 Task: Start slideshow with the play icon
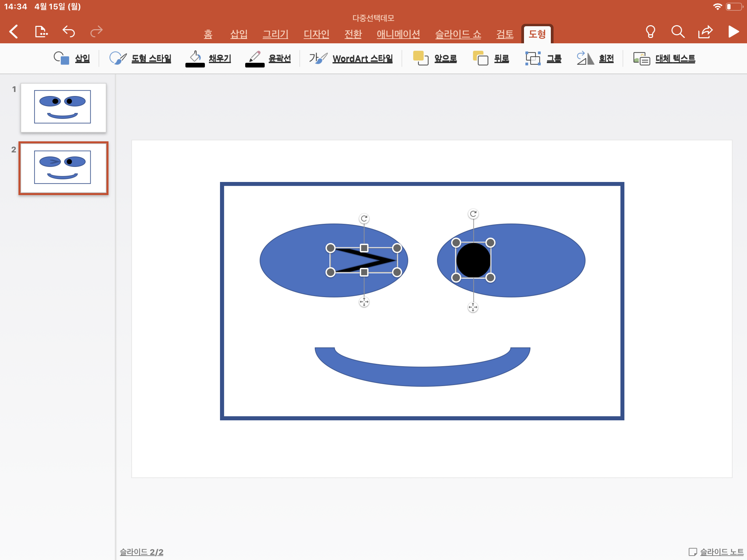[x=733, y=32]
